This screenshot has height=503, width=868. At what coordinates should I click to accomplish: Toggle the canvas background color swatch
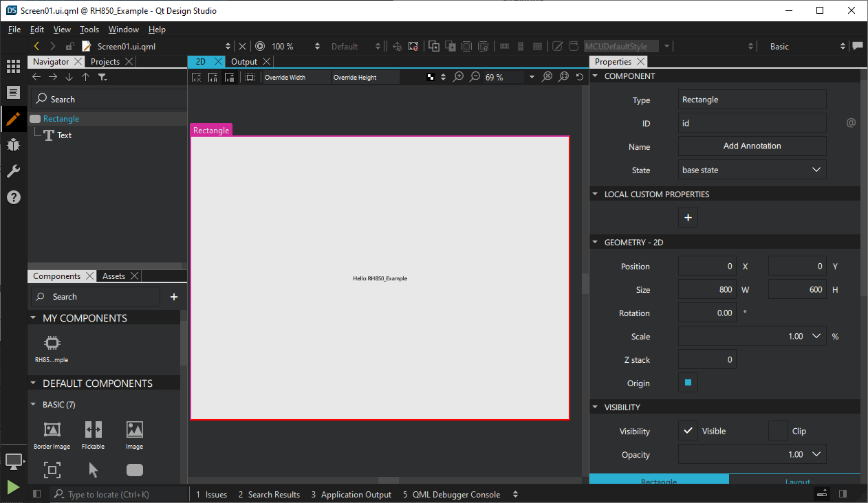point(432,77)
